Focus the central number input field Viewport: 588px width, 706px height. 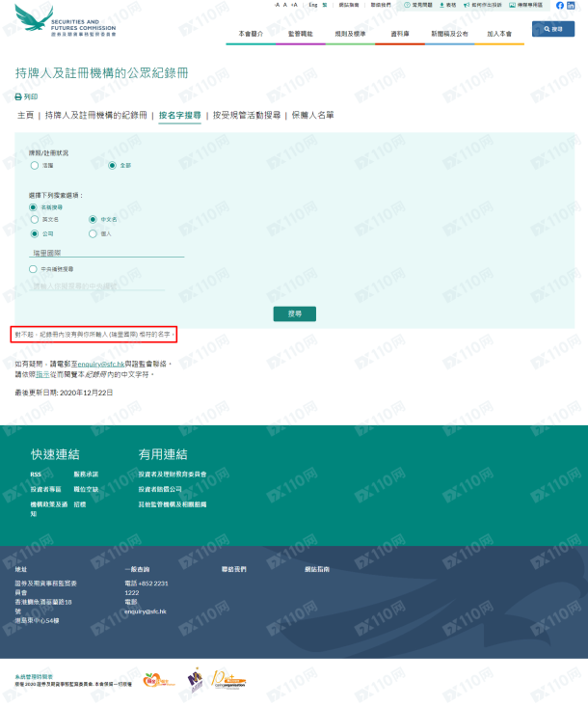tap(96, 285)
